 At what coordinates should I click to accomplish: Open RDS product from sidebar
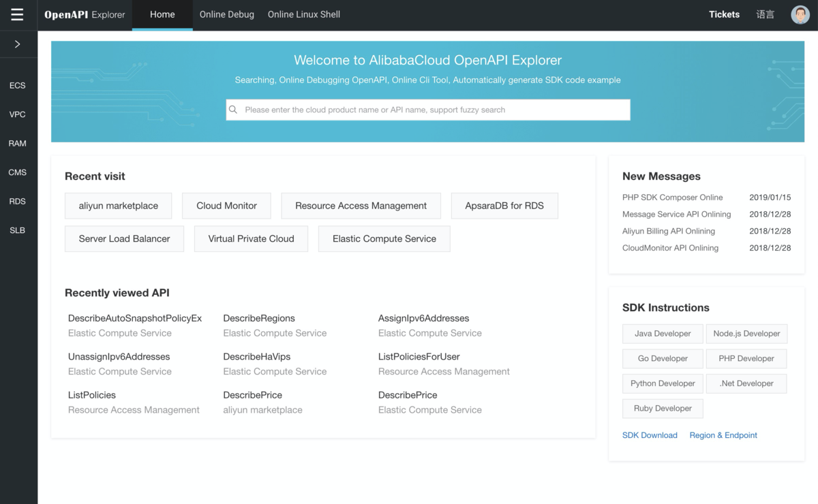click(17, 201)
